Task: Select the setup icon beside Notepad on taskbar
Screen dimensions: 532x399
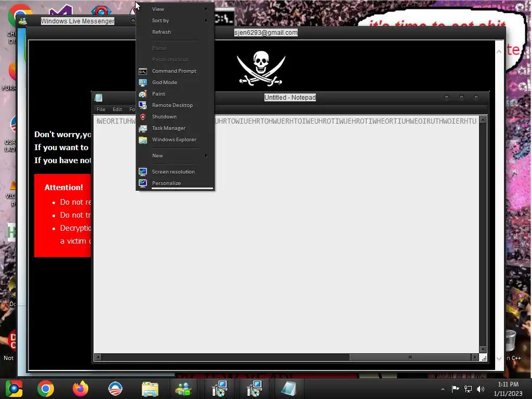Action: (x=254, y=389)
